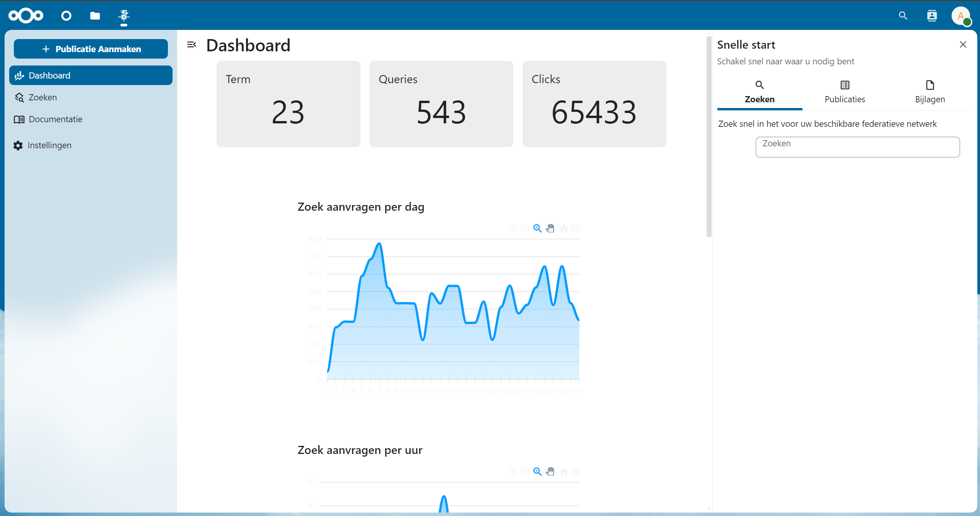Click the dashboard vertical scrollbar

(x=709, y=136)
